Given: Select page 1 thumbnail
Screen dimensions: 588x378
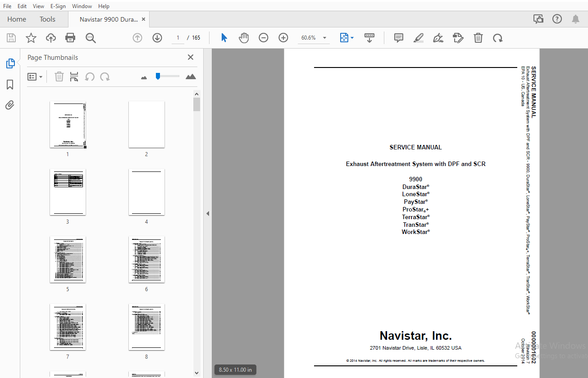Looking at the screenshot, I should (68, 125).
